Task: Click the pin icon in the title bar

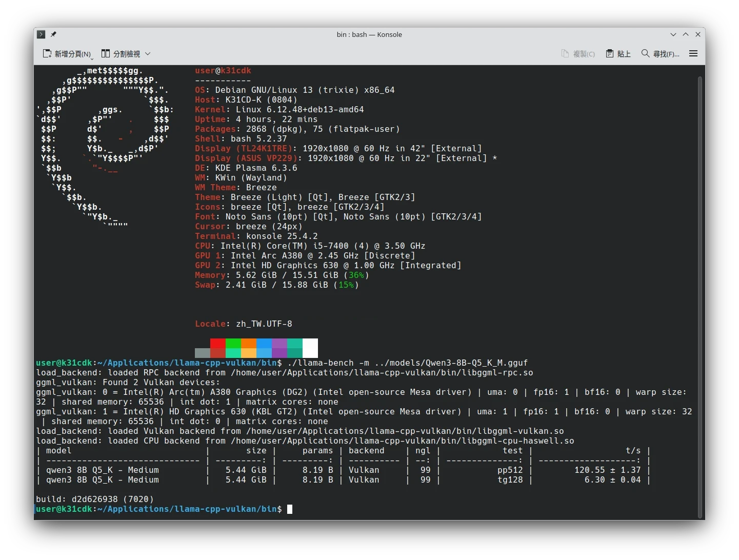Action: pos(53,34)
